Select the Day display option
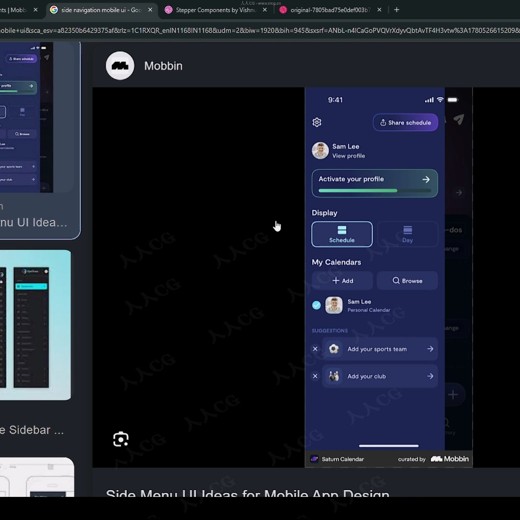Viewport: 520px width, 520px height. (x=407, y=234)
